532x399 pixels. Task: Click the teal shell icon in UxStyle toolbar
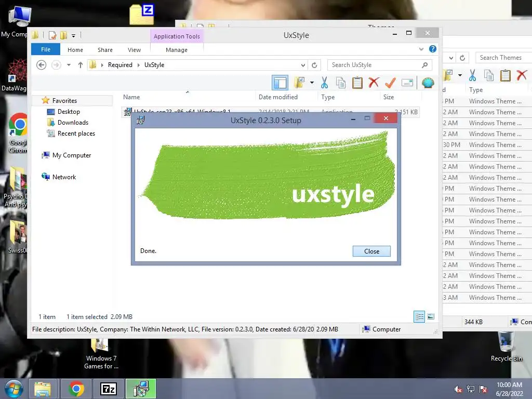pyautogui.click(x=428, y=83)
